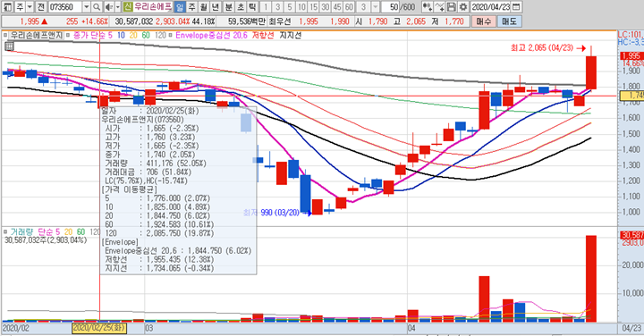This screenshot has width=644, height=336.
Task: Click the 30,587 volume tag on the volume axis
Action: tap(631, 235)
